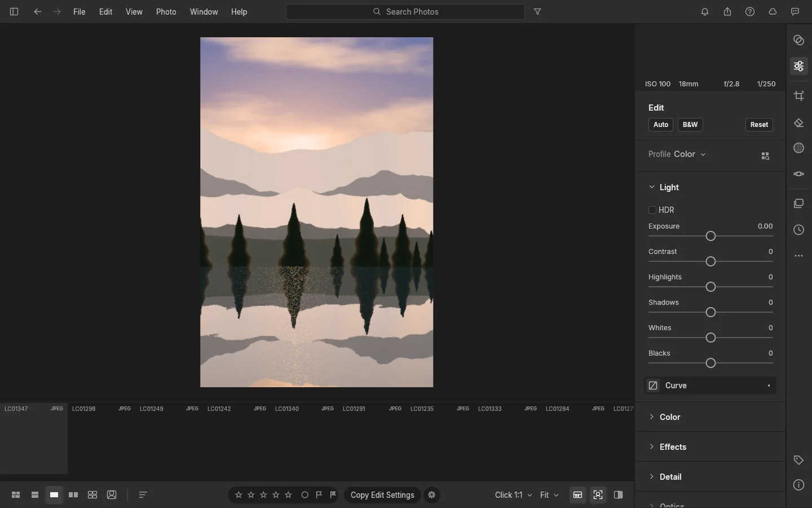Flag the photo as picked

click(x=319, y=495)
